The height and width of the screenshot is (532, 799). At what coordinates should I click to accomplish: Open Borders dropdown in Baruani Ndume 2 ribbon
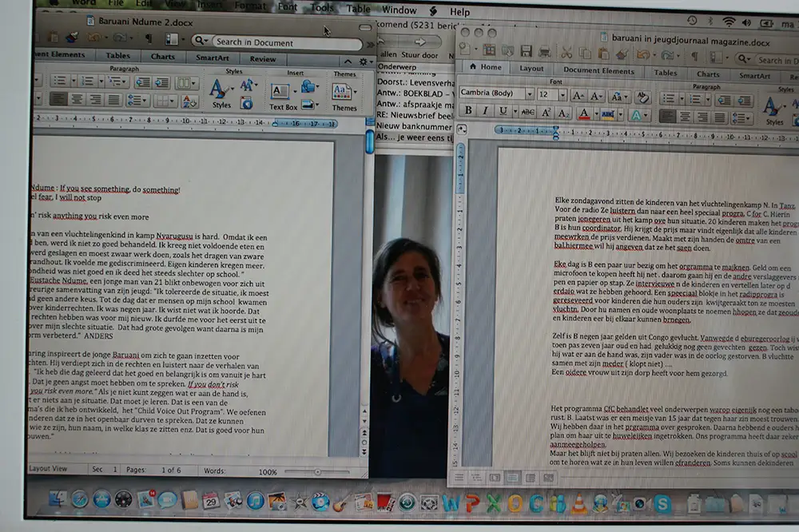pyautogui.click(x=164, y=101)
